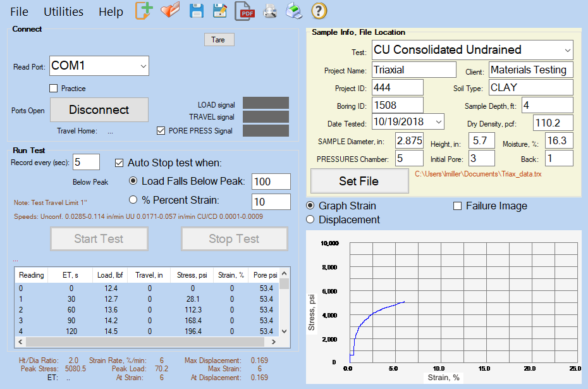Click the Height field

pyautogui.click(x=482, y=140)
